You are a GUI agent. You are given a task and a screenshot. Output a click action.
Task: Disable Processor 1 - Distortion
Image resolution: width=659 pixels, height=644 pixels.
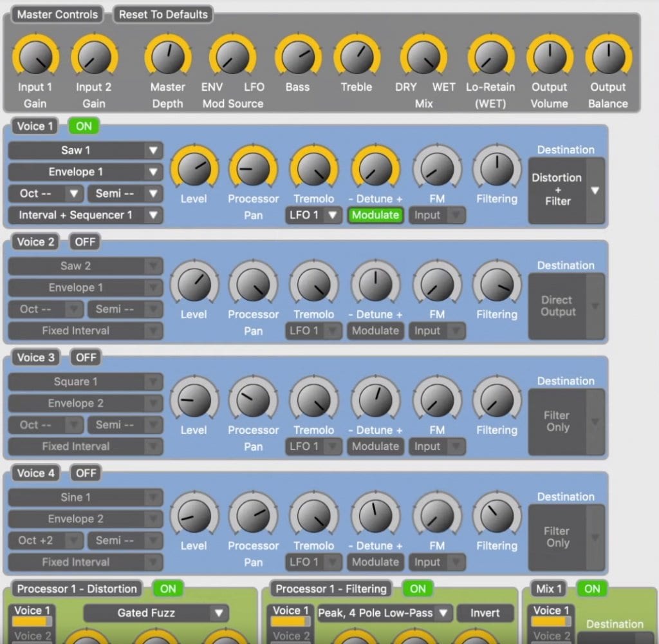(x=168, y=589)
